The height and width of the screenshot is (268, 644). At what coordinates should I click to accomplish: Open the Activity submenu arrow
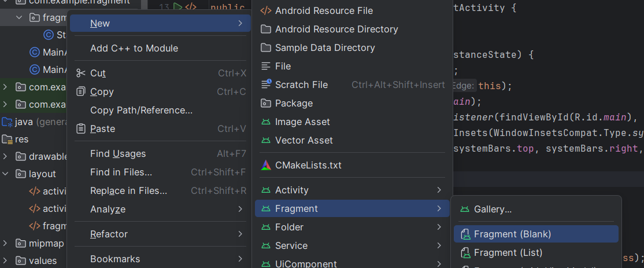point(439,190)
